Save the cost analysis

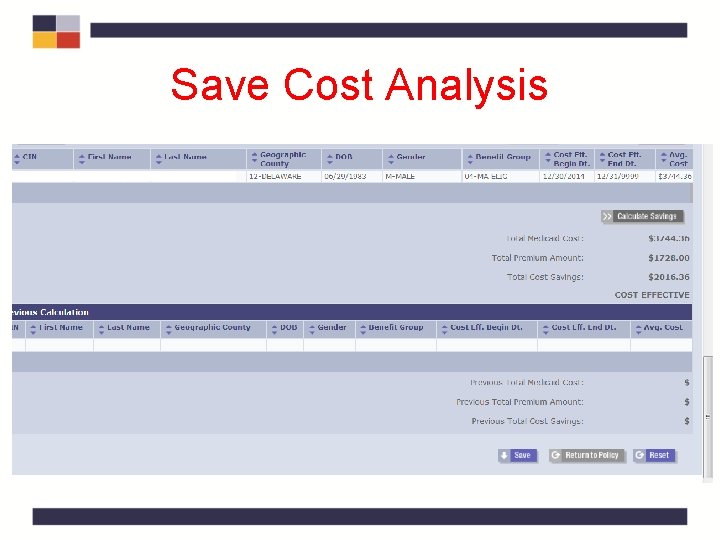[x=518, y=456]
